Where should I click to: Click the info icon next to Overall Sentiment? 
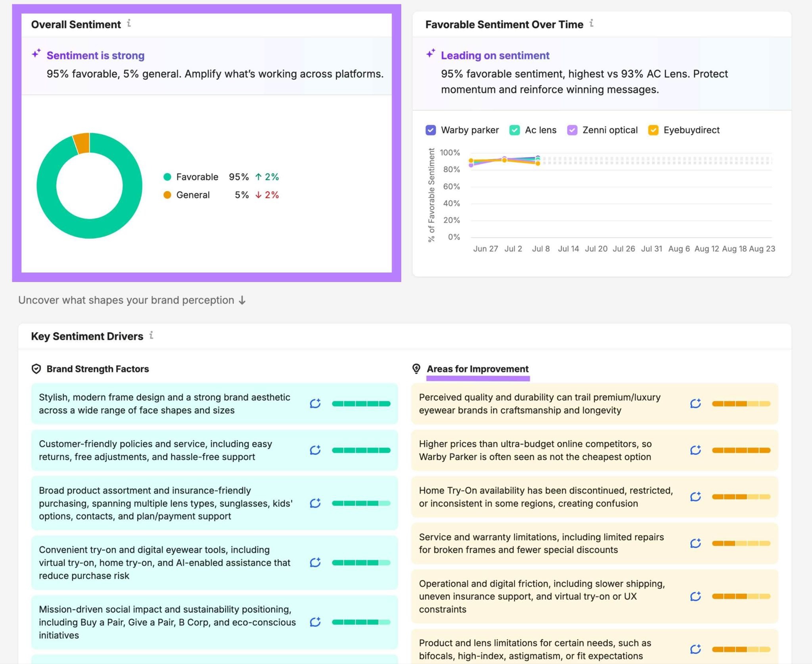coord(129,24)
